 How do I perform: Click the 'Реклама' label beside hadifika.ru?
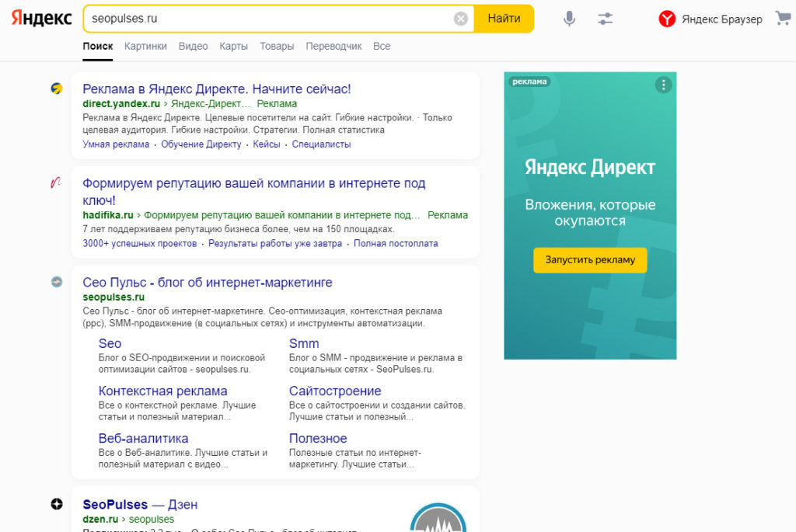448,215
